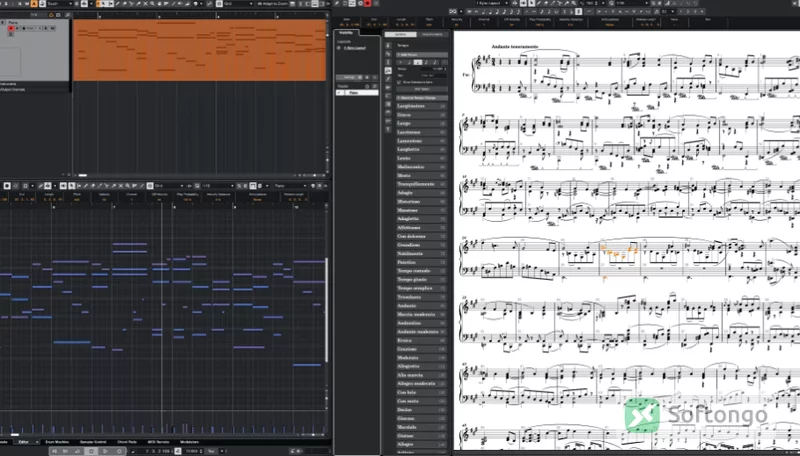This screenshot has height=456, width=800.
Task: Click the orange Piano MIDI part
Action: click(x=199, y=50)
